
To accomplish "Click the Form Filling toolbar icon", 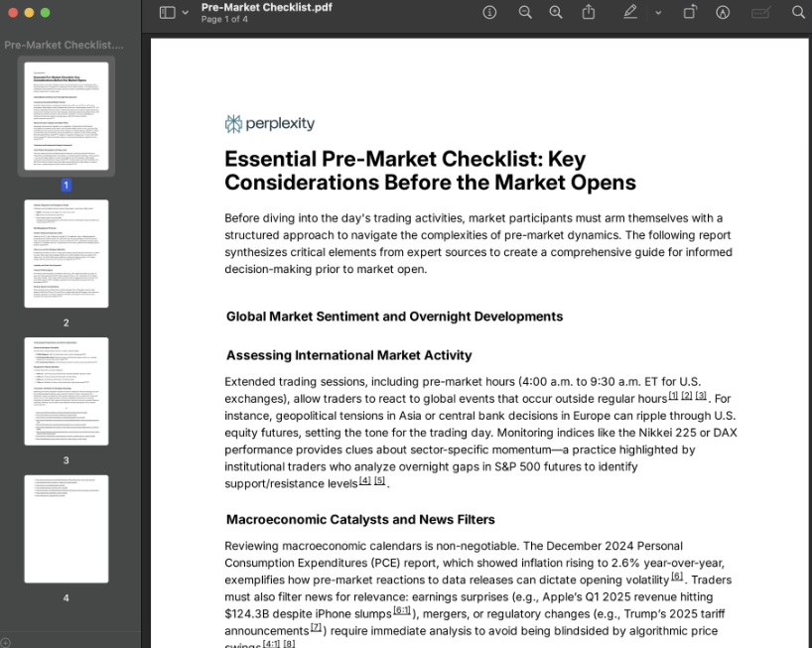I will click(761, 12).
